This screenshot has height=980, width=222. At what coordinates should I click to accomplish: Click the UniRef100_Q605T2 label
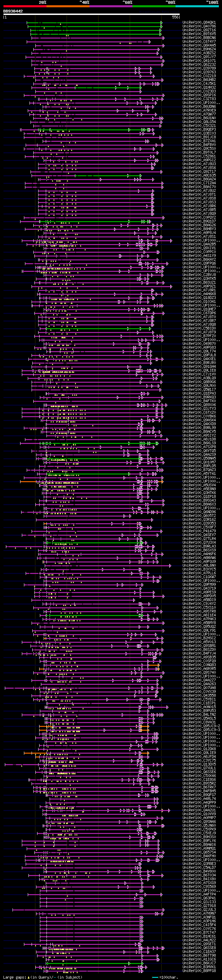click(199, 516)
